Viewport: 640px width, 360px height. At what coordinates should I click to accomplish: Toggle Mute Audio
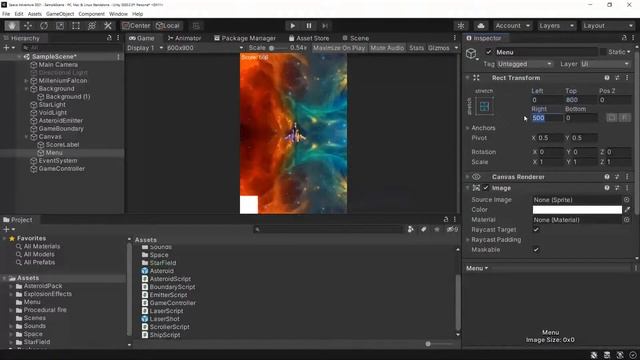click(x=387, y=48)
